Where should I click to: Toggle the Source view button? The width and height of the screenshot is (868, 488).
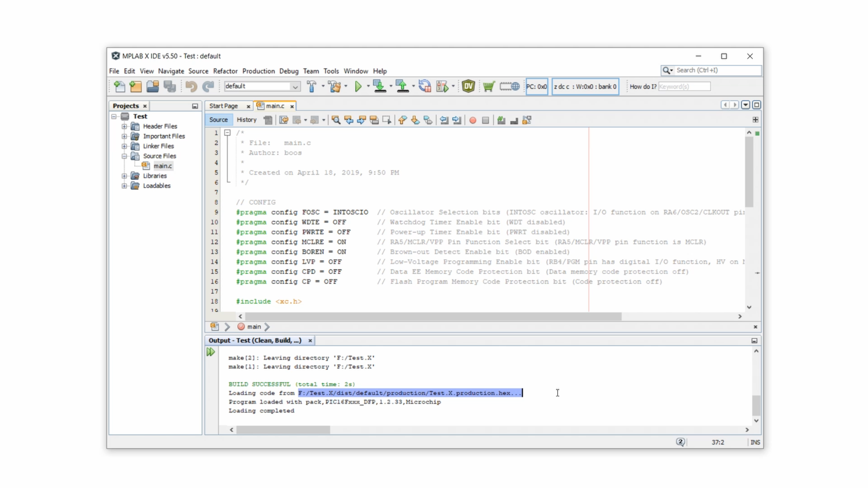[x=218, y=120]
